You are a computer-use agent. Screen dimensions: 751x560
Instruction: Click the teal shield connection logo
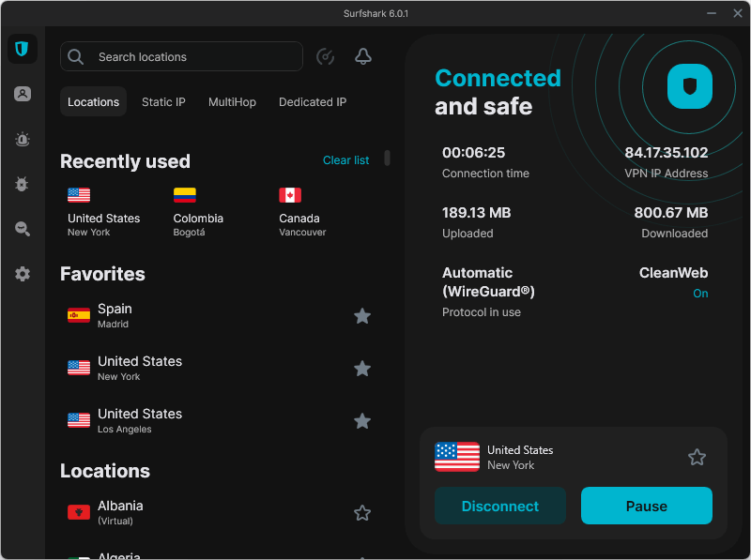[690, 86]
